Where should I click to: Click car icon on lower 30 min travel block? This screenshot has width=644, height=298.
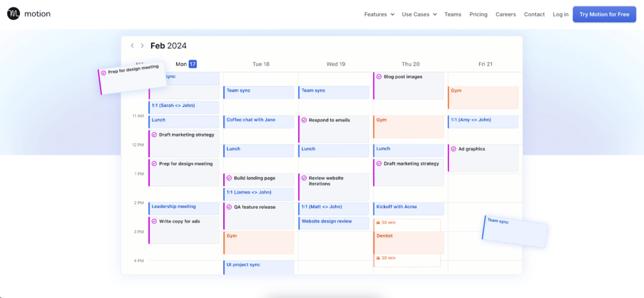tap(378, 258)
